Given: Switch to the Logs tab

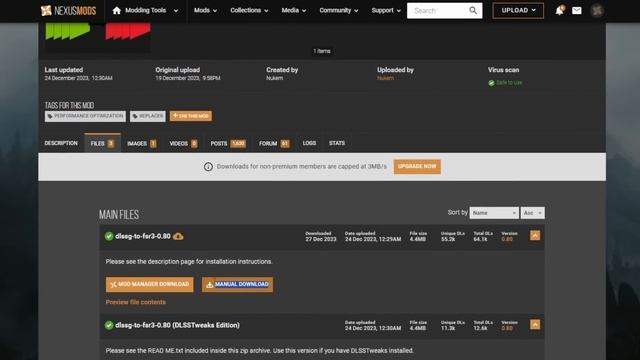Looking at the screenshot, I should 309,143.
